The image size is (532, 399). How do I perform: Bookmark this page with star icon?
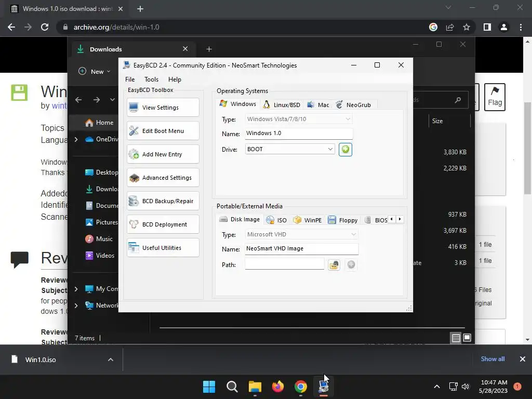tap(467, 27)
